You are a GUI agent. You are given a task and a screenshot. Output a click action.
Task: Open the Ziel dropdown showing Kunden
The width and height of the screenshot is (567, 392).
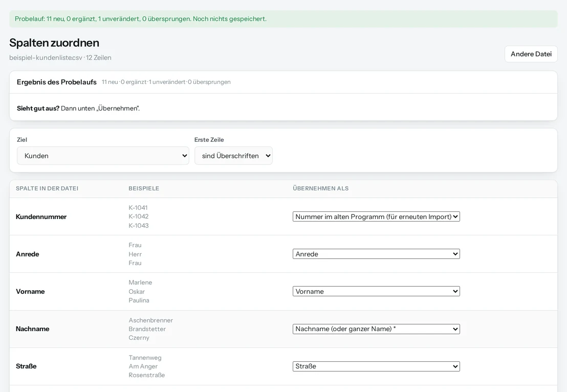click(103, 156)
